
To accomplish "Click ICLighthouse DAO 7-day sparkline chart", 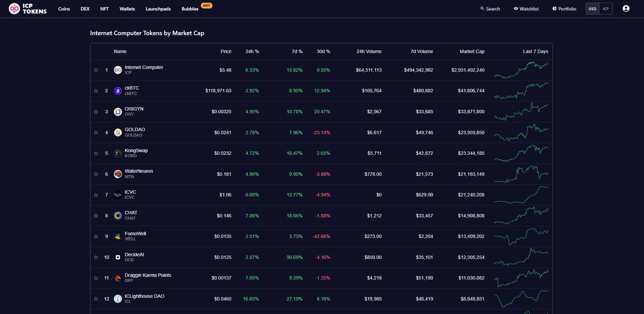I will [x=521, y=298].
